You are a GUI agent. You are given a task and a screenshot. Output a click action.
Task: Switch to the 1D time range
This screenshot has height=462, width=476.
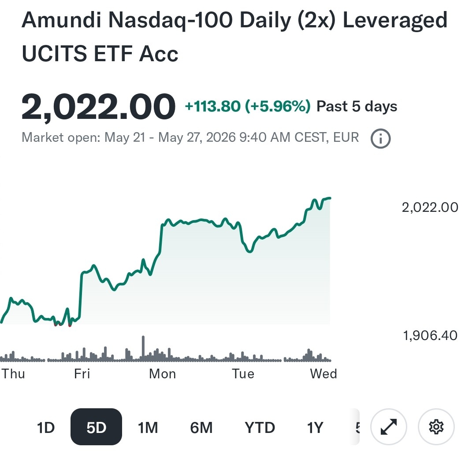[45, 427]
